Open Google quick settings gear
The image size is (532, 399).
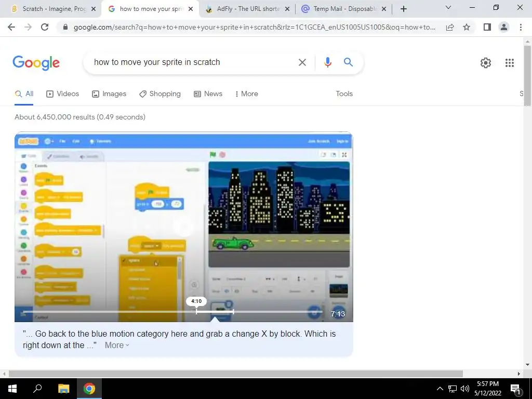pyautogui.click(x=486, y=63)
